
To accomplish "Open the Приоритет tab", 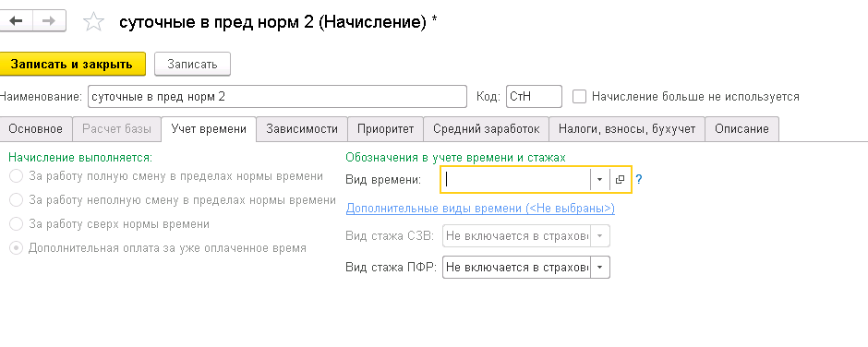I will (x=385, y=129).
